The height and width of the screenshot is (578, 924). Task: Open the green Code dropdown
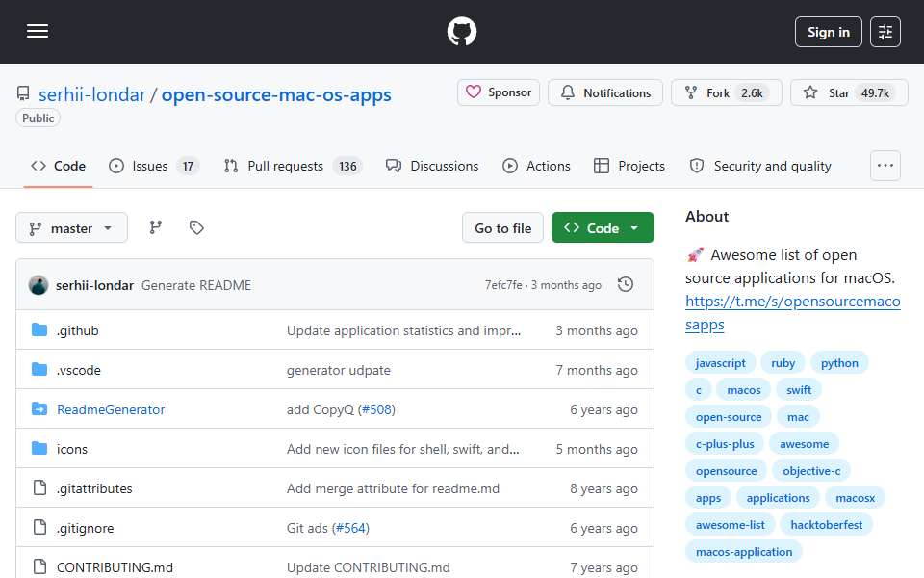[603, 227]
